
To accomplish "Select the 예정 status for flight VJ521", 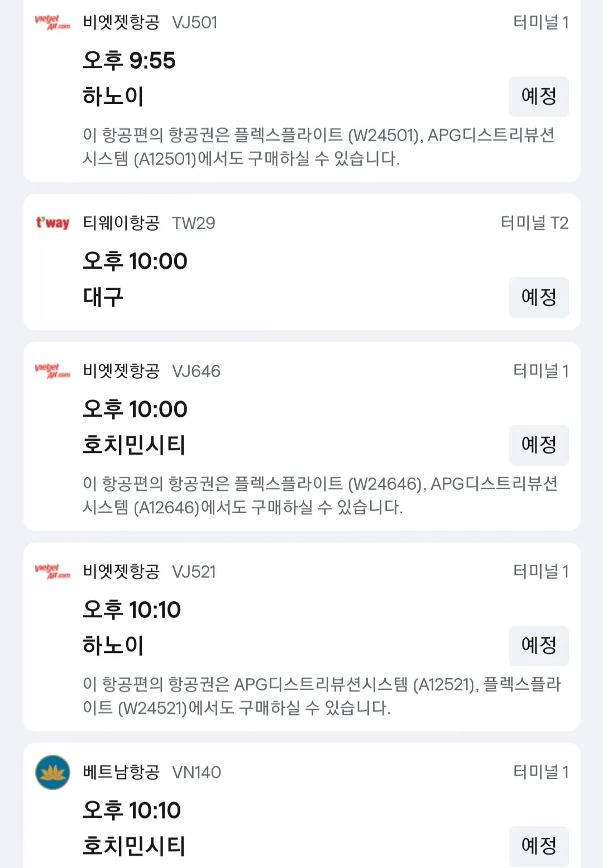I will pyautogui.click(x=539, y=646).
